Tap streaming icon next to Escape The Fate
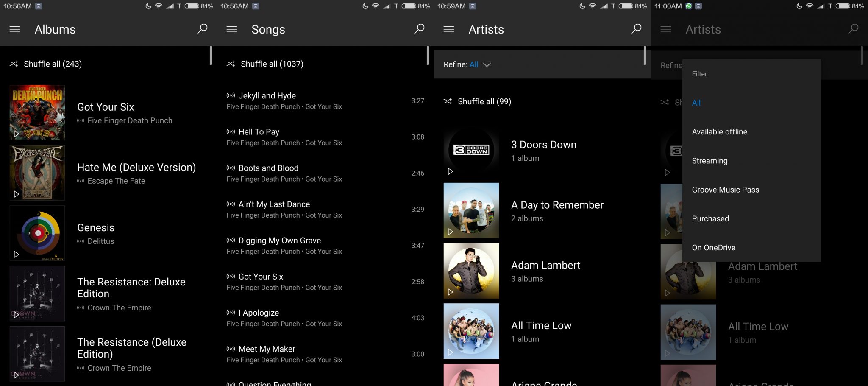This screenshot has width=868, height=386. [81, 181]
